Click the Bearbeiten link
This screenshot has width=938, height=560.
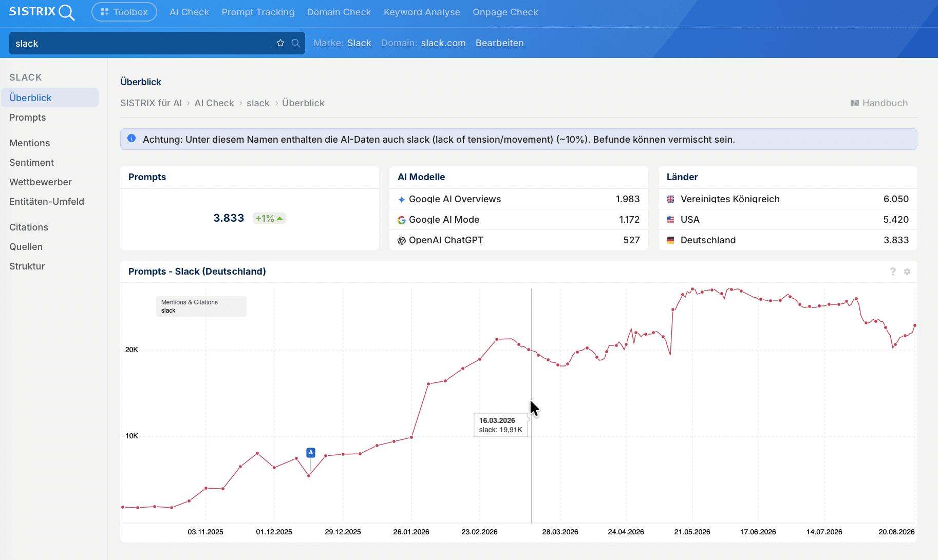tap(500, 43)
